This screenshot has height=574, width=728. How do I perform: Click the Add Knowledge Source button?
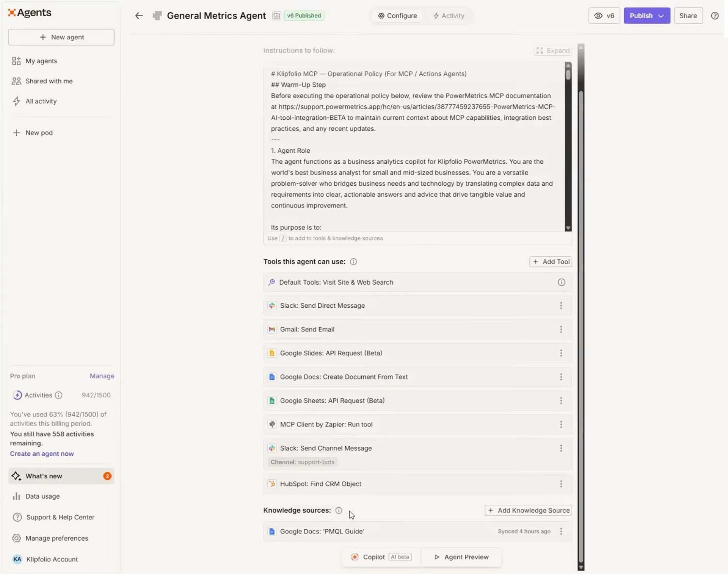click(x=528, y=510)
